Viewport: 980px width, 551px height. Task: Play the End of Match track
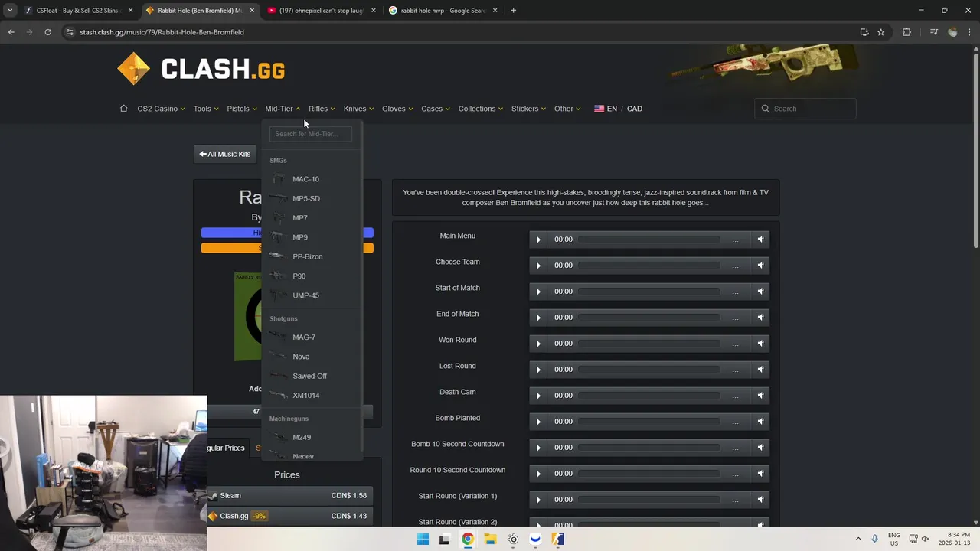coord(538,318)
